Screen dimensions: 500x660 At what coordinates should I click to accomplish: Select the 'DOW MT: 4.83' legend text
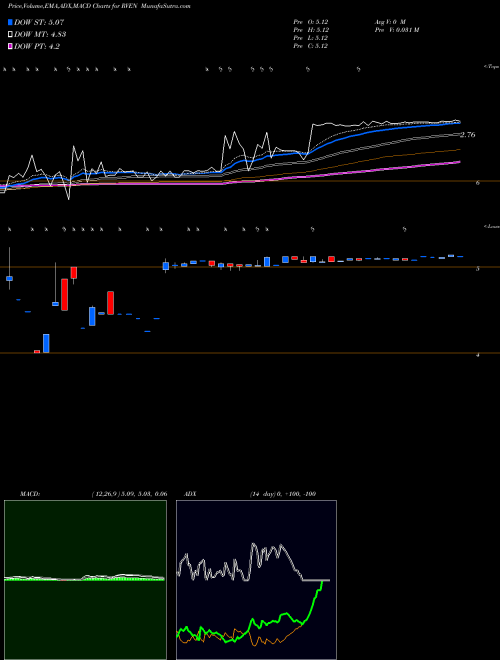(x=40, y=35)
